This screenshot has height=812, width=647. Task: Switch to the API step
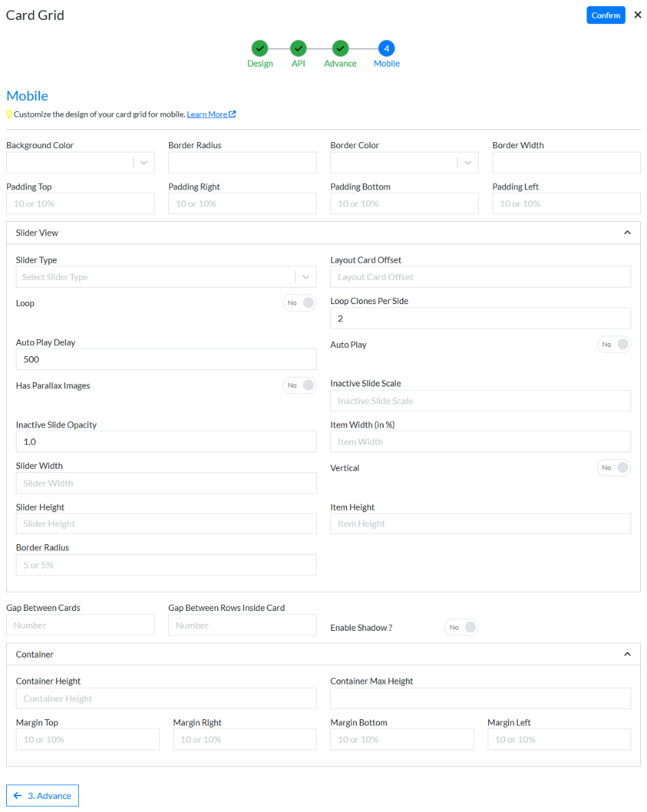click(298, 62)
